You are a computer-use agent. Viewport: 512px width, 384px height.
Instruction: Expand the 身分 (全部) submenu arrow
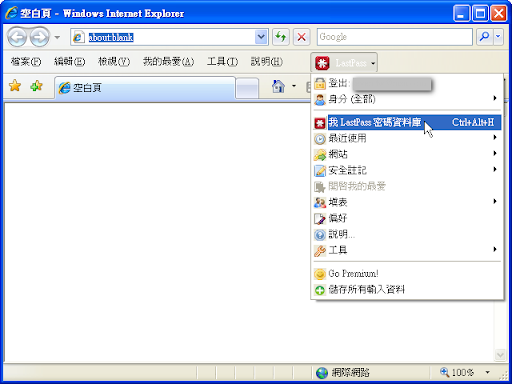[x=495, y=98]
